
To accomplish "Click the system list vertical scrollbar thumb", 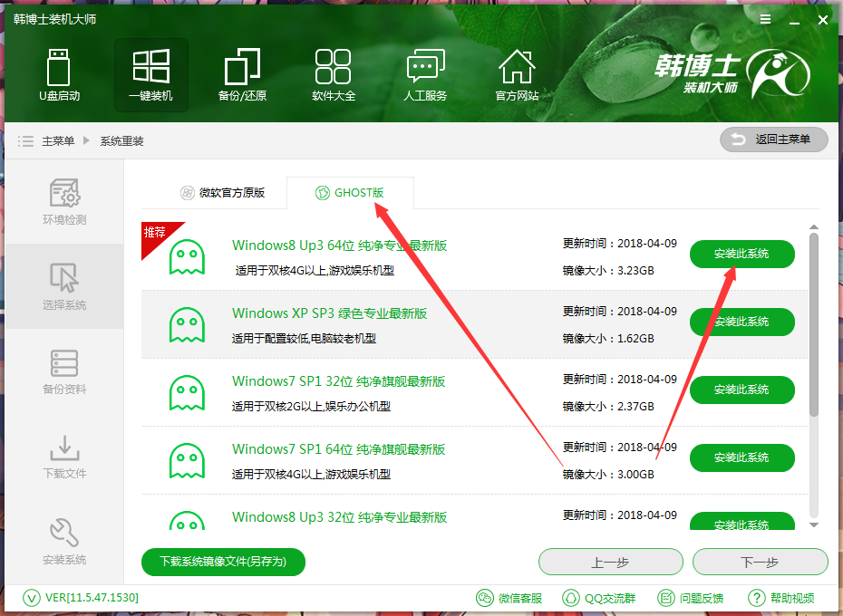I will point(814,324).
